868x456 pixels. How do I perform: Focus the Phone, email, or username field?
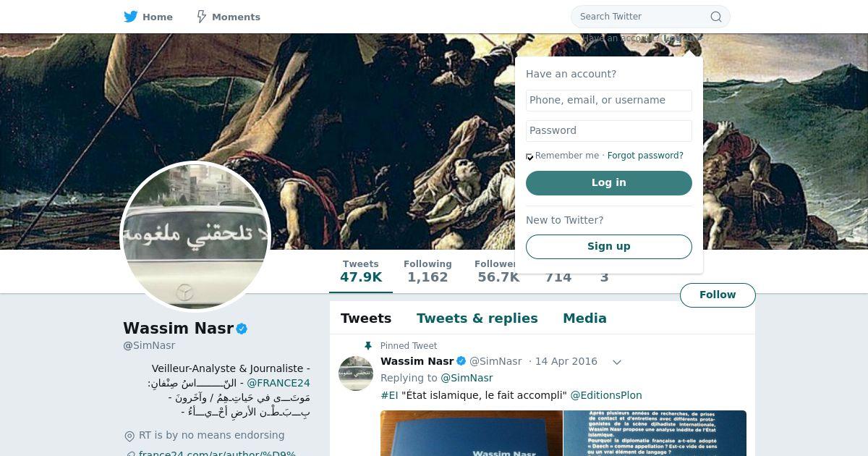point(609,101)
